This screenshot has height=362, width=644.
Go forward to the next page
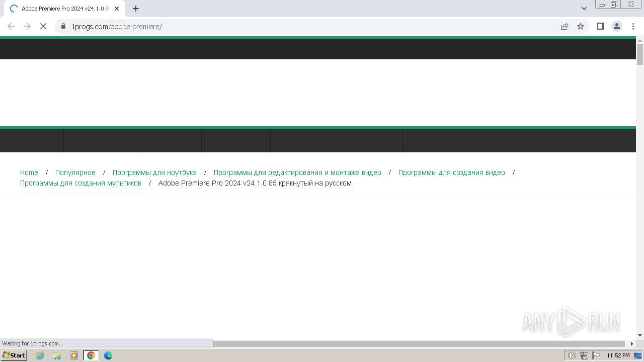click(x=27, y=26)
